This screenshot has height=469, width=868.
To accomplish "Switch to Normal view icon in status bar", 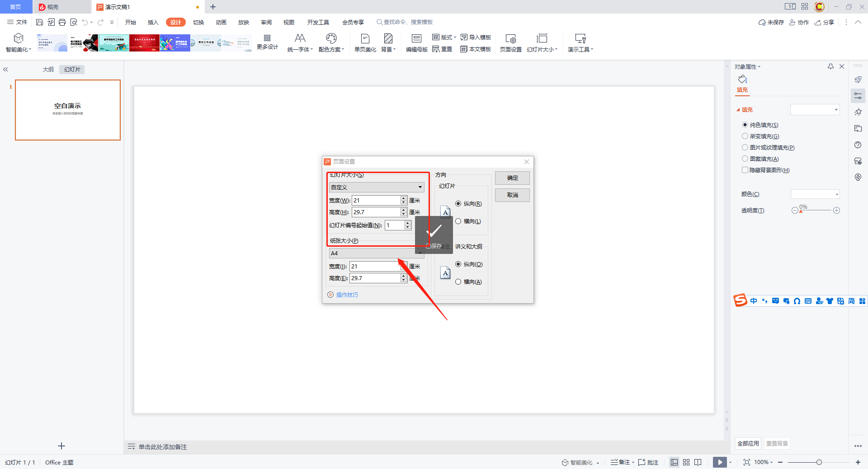I will [674, 462].
